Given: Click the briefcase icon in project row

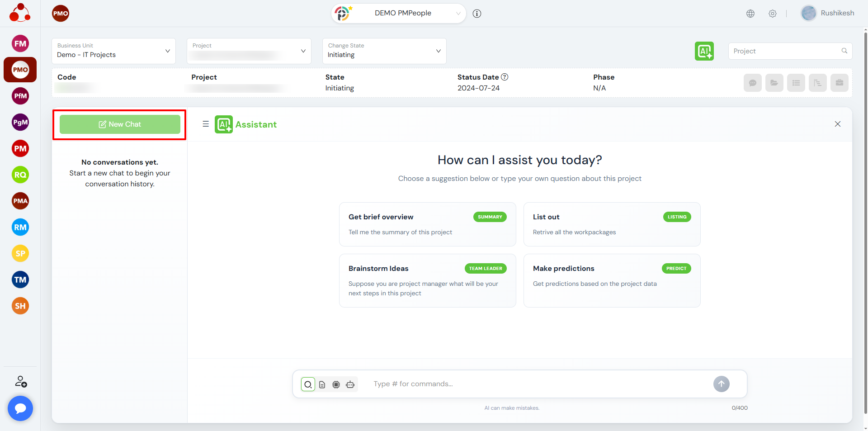Looking at the screenshot, I should coord(839,83).
